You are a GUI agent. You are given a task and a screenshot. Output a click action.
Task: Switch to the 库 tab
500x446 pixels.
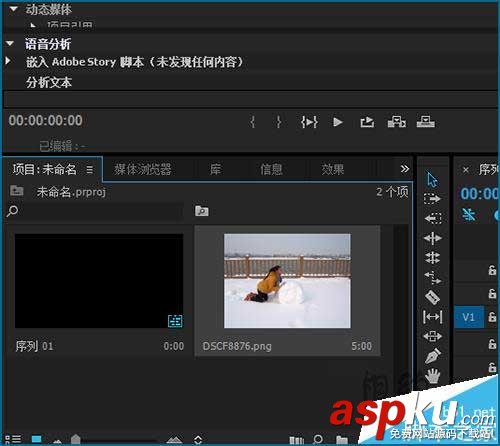point(215,169)
